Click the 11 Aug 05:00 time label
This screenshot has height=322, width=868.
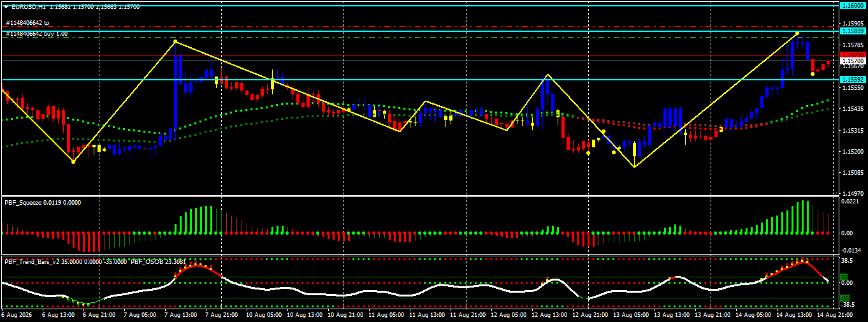coord(386,315)
